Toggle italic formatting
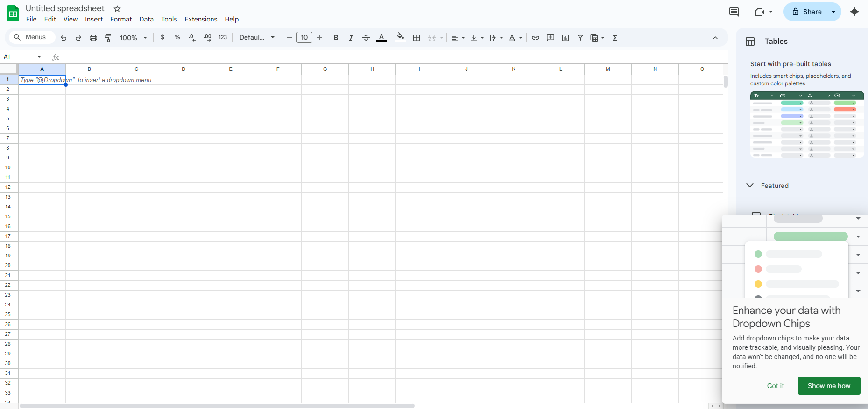 click(x=351, y=38)
